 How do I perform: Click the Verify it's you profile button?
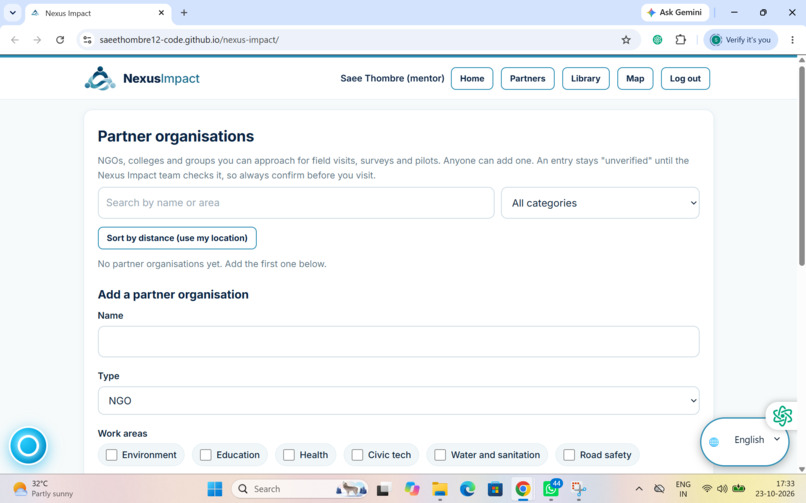(740, 40)
